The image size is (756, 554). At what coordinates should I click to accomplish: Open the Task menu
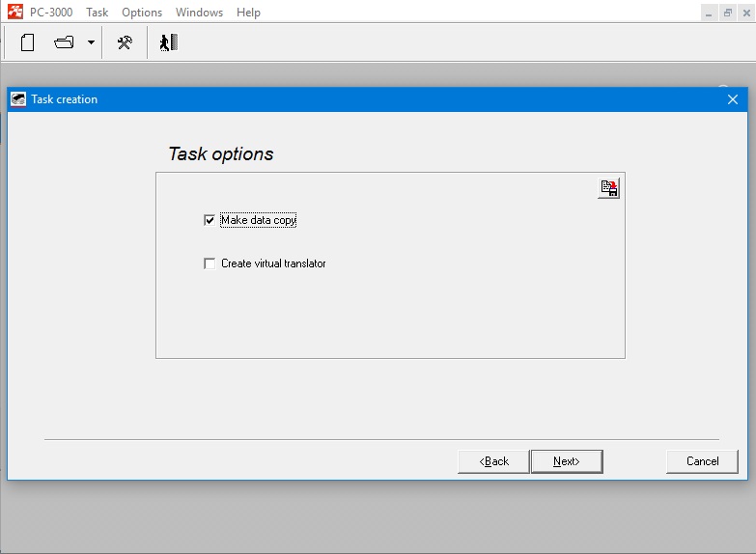tap(97, 13)
